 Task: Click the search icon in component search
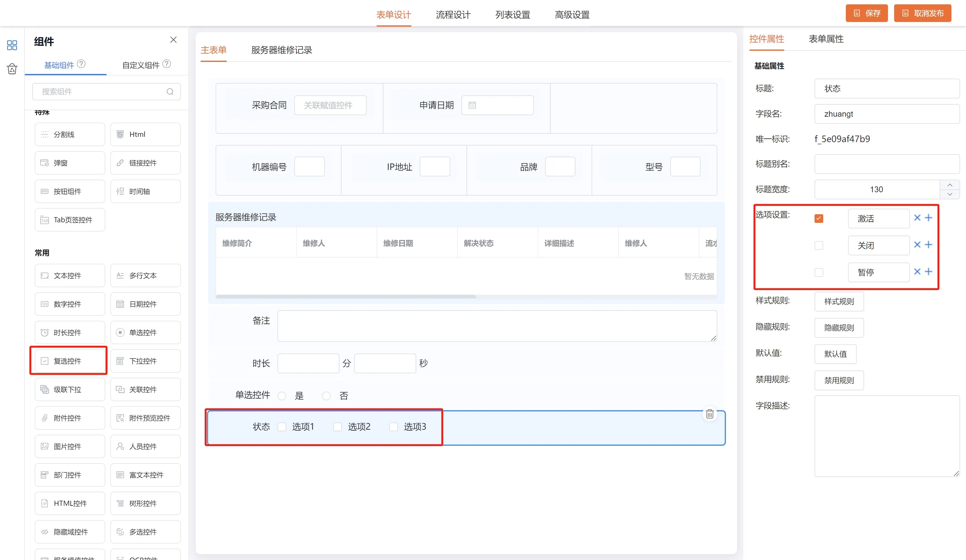170,92
